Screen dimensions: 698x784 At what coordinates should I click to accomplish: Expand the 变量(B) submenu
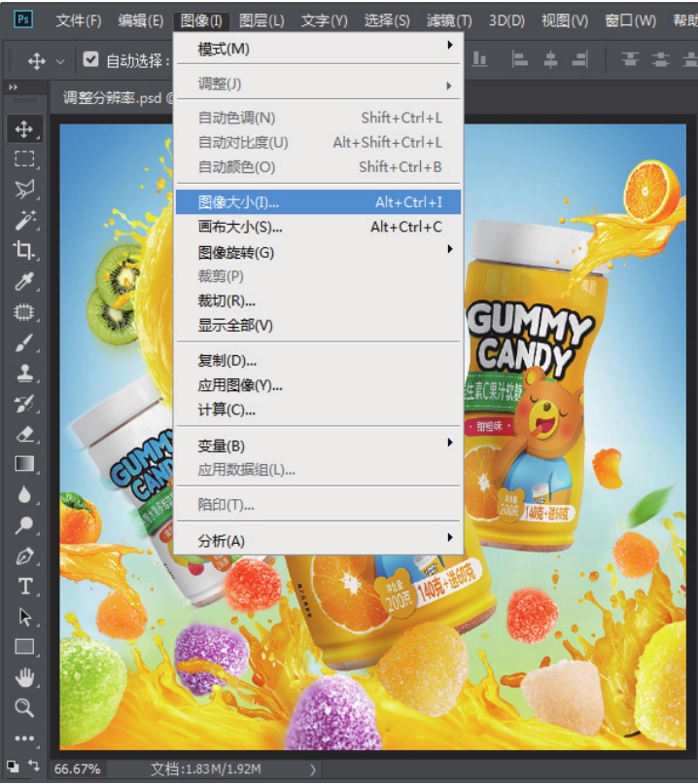[450, 443]
